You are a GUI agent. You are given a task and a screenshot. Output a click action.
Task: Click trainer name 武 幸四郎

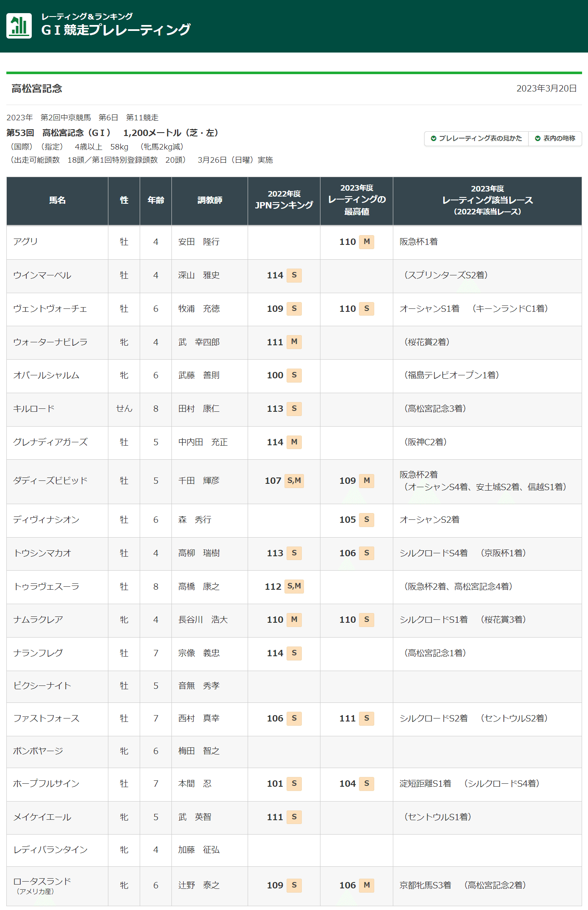click(199, 342)
